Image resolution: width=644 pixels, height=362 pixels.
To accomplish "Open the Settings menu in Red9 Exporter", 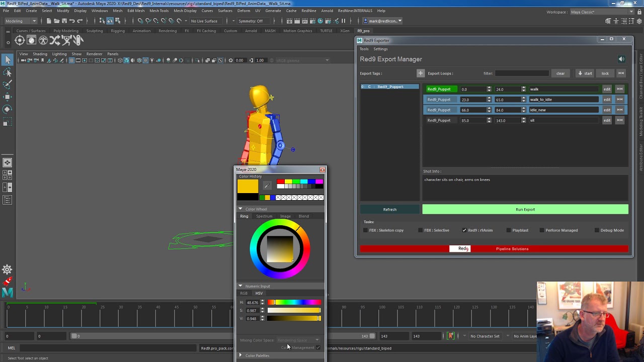I will click(380, 49).
